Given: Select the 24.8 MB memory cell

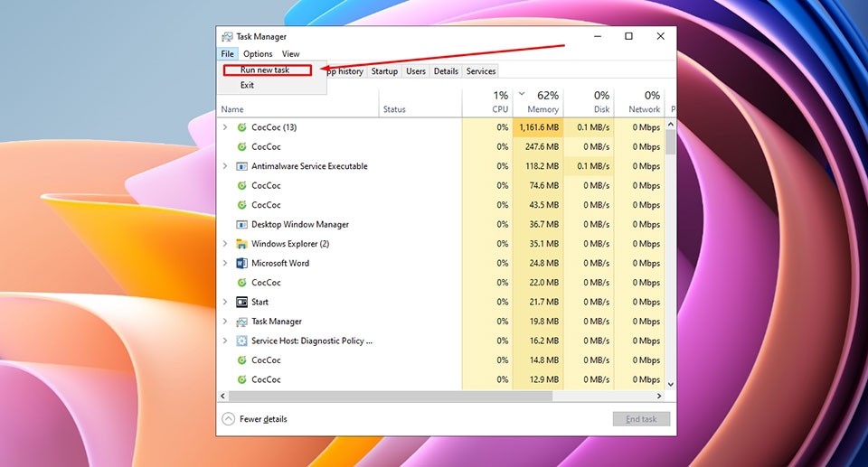Looking at the screenshot, I should coord(538,263).
